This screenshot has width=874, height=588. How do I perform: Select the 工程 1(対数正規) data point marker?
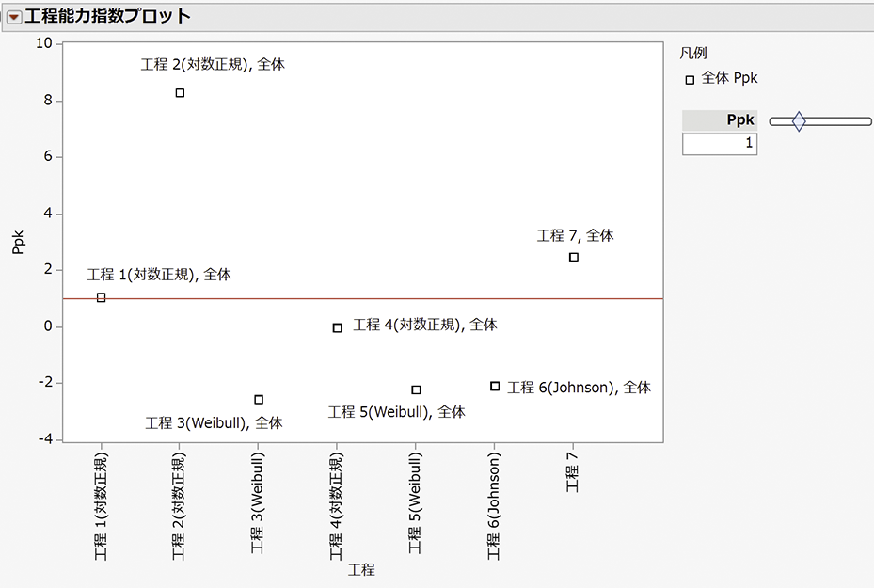coord(102,297)
